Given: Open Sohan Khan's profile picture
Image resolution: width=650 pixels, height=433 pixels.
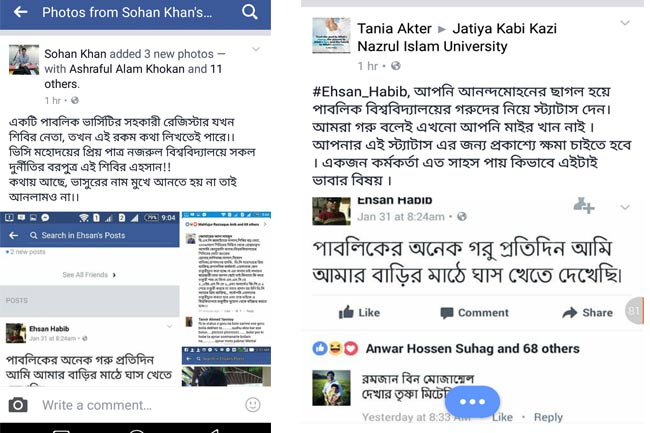Looking at the screenshot, I should (x=24, y=60).
